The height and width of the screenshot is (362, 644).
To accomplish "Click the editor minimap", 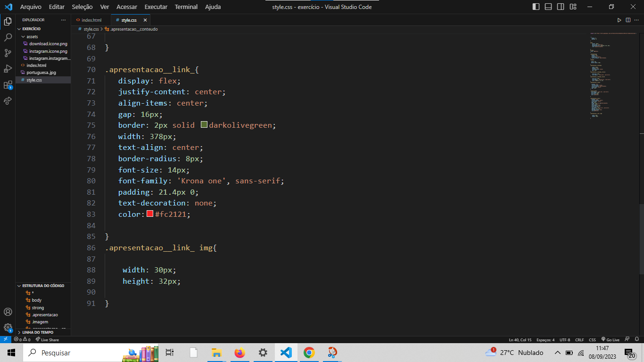I will (613, 75).
